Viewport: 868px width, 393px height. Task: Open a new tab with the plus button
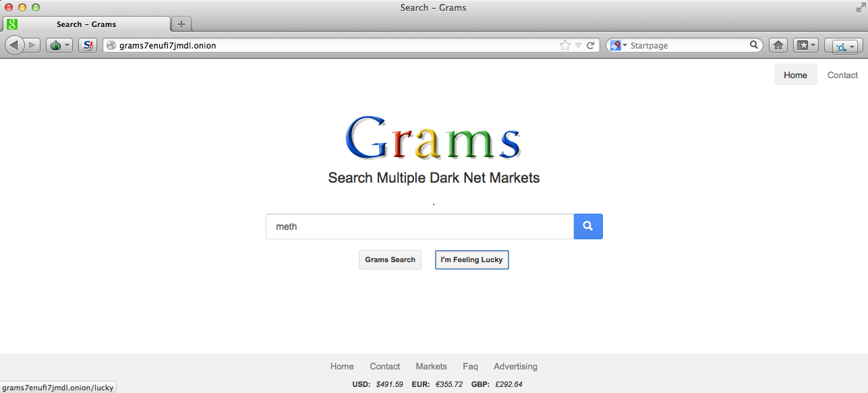click(x=181, y=24)
